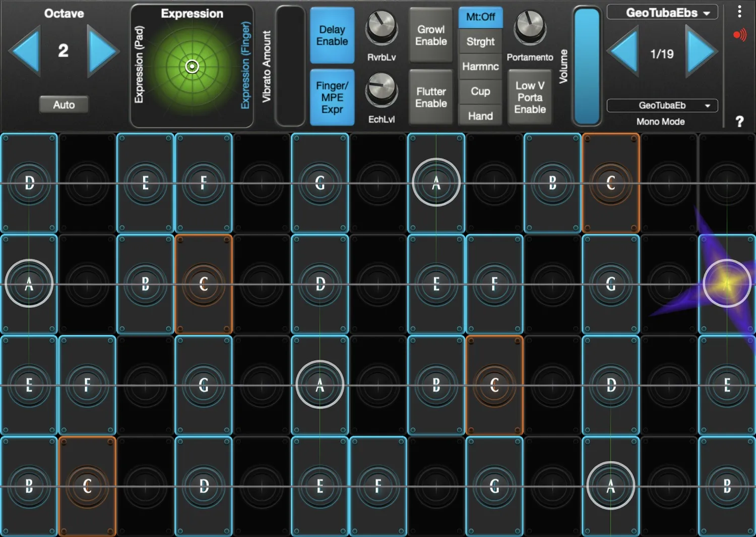Adjust the RvrbLv knob
The image size is (756, 537).
pos(382,28)
